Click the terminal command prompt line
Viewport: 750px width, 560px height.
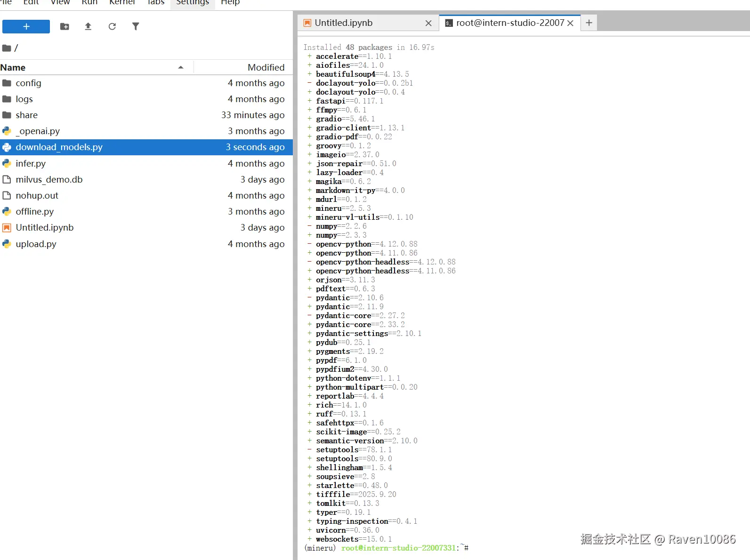point(386,548)
